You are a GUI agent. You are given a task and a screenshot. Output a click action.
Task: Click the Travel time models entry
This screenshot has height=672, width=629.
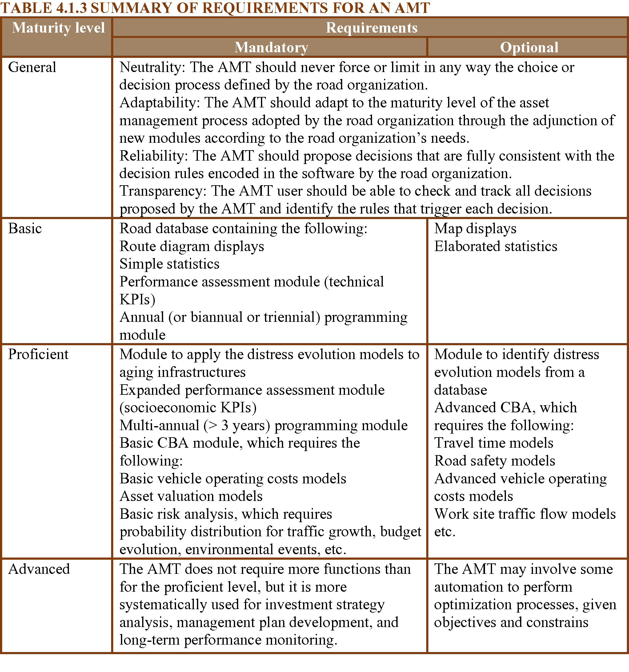pos(494,443)
